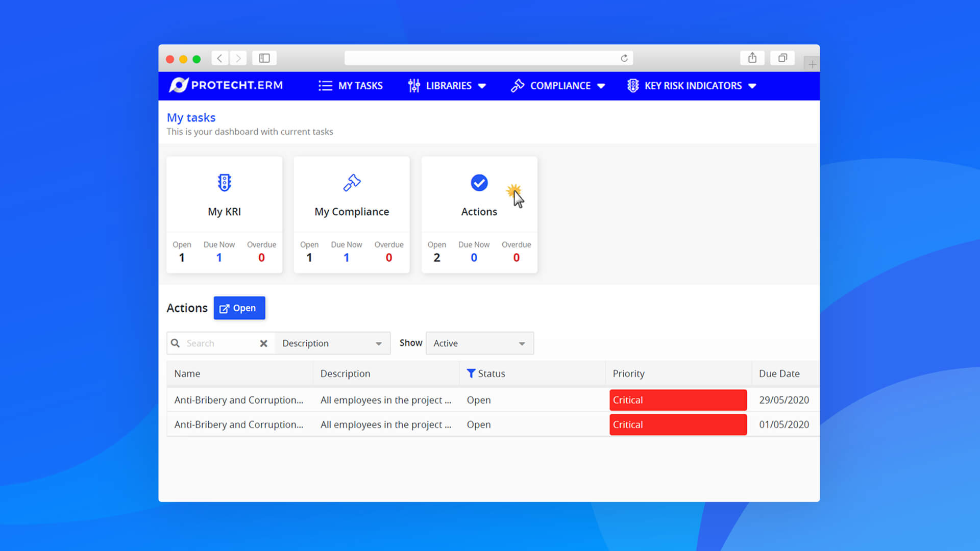The image size is (980, 551).
Task: Click the Search input field
Action: [x=219, y=343]
